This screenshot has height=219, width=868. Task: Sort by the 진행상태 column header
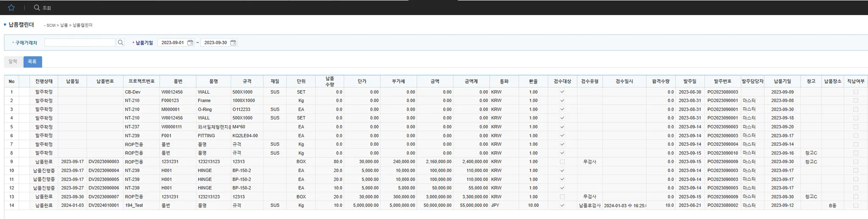[x=44, y=81]
